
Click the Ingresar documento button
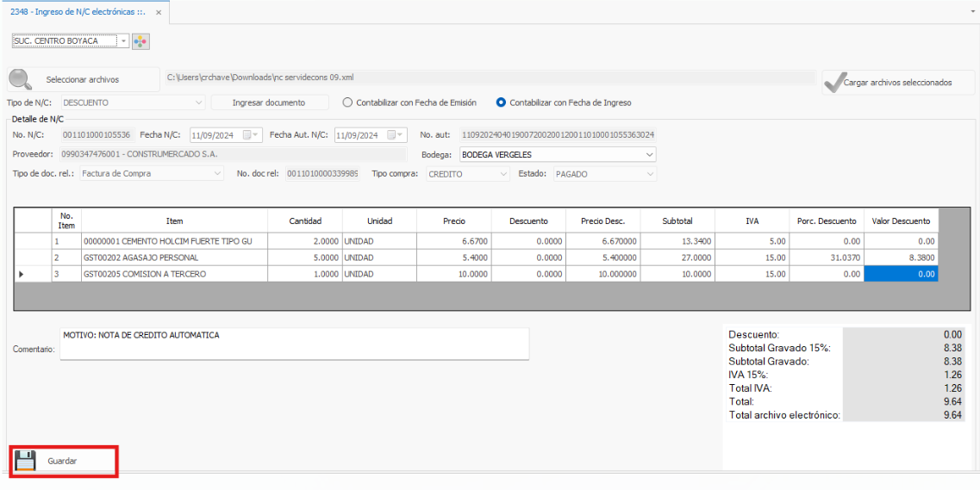269,102
